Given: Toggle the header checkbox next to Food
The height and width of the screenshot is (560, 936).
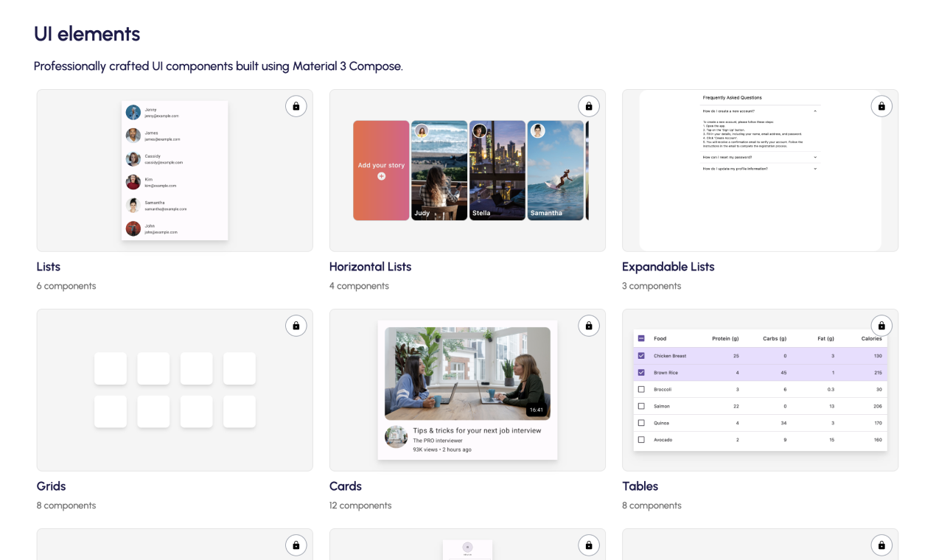Looking at the screenshot, I should pos(641,338).
